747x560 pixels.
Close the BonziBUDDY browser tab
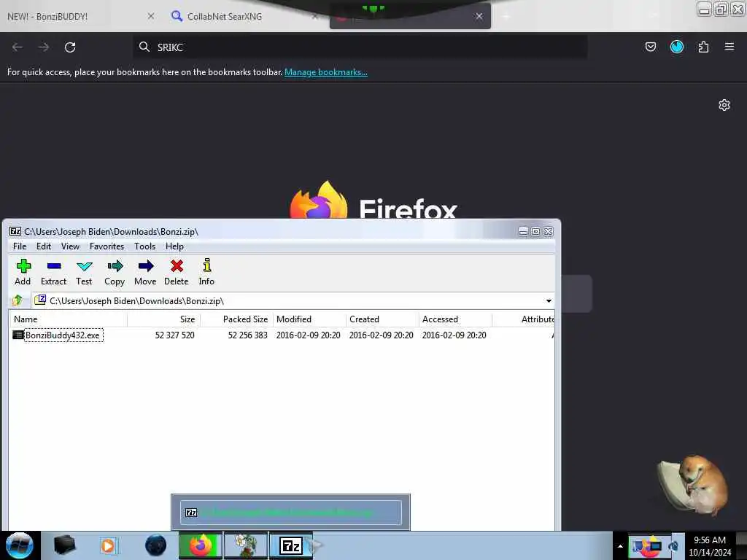click(x=150, y=16)
